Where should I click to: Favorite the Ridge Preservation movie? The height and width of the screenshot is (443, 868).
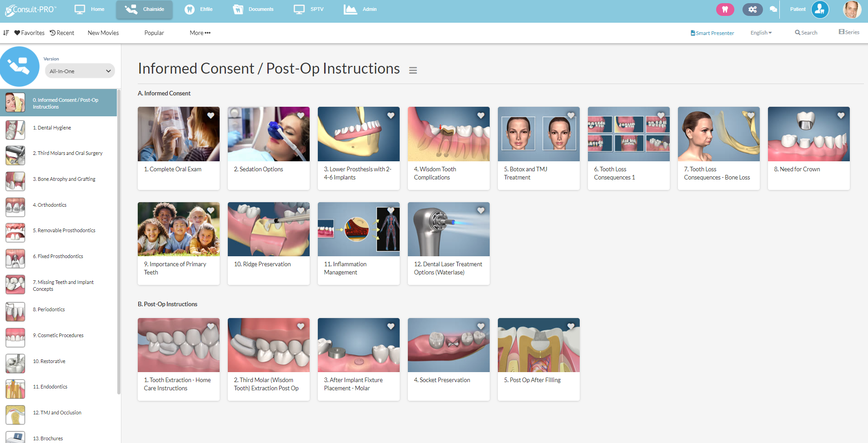(301, 210)
